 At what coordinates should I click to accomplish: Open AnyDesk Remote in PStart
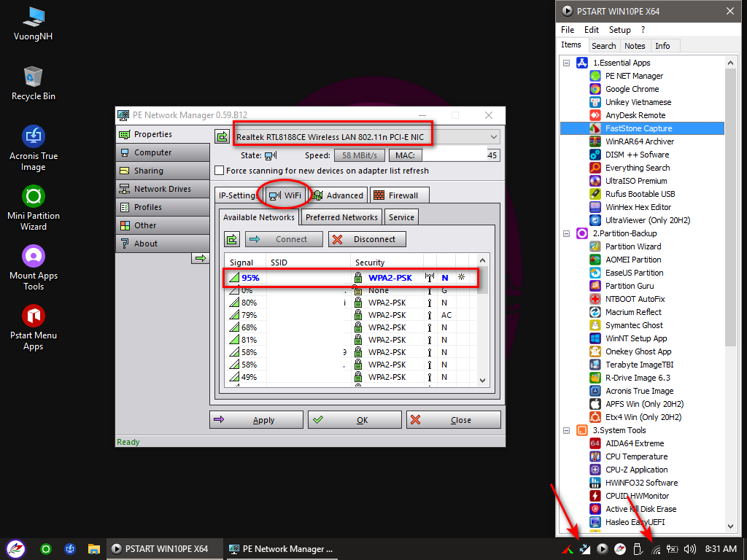[635, 115]
